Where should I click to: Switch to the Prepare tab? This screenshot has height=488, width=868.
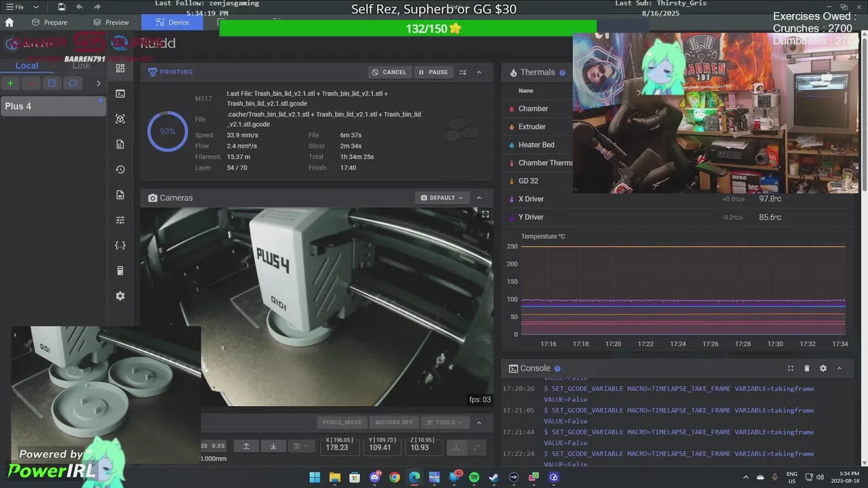click(x=49, y=22)
